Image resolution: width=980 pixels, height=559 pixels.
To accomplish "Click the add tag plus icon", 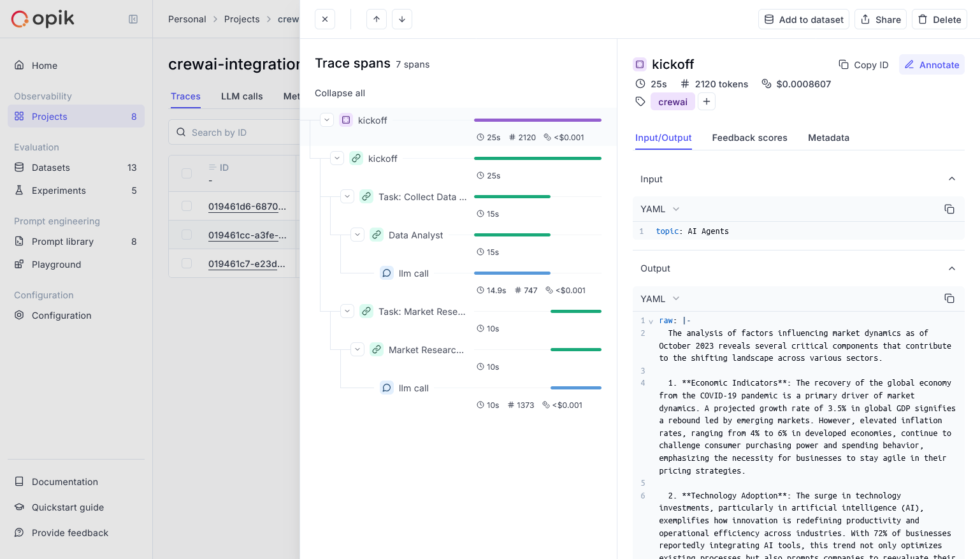I will point(707,101).
